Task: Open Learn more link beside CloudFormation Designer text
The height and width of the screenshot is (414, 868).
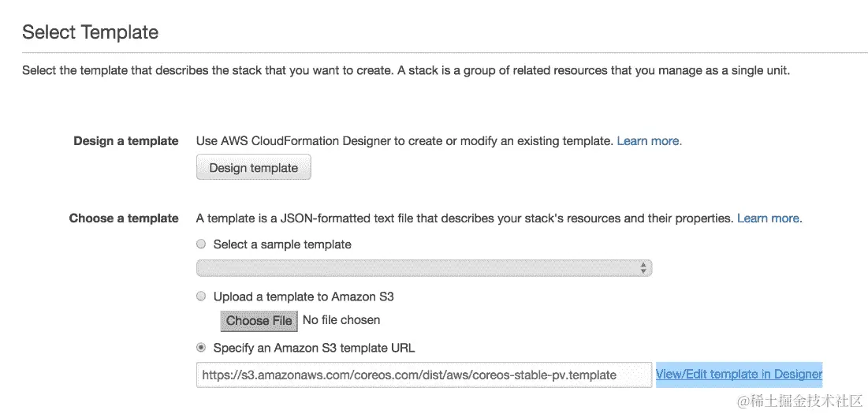Action: point(649,141)
